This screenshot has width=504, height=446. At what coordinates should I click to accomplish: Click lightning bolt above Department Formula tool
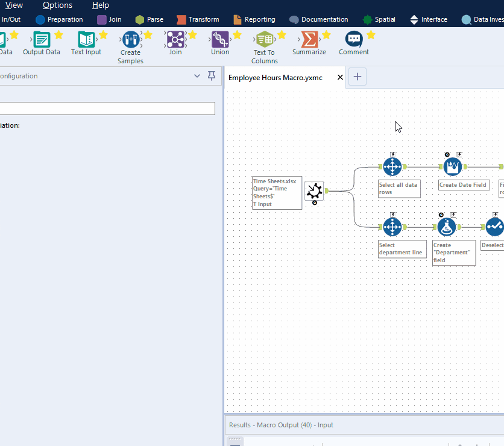[453, 215]
